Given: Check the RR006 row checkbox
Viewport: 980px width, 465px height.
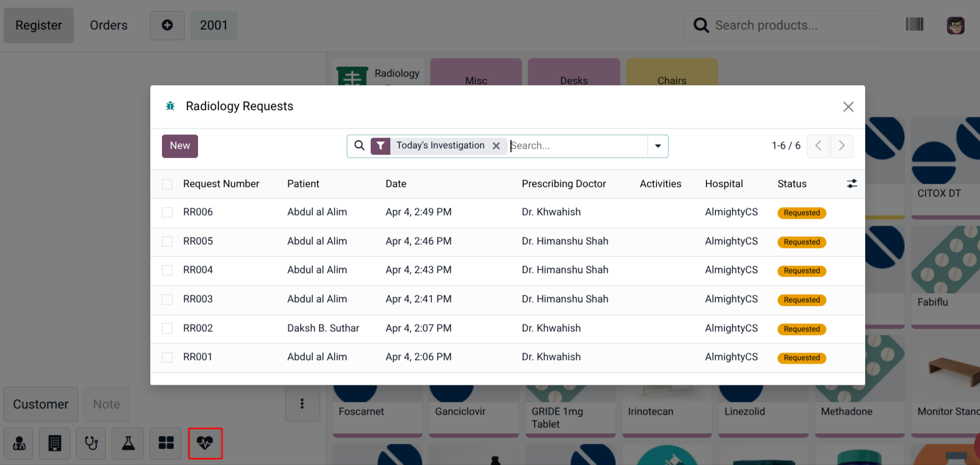Looking at the screenshot, I should click(167, 212).
